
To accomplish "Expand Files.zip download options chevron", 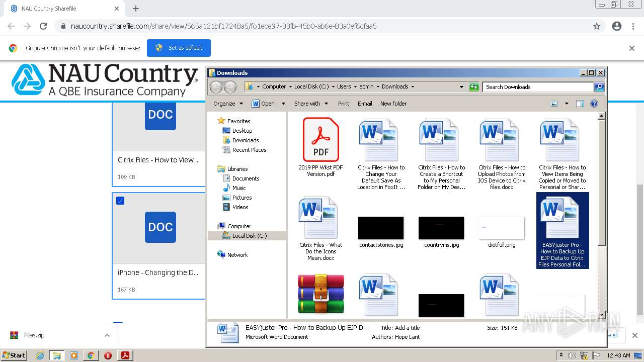I will [107, 335].
